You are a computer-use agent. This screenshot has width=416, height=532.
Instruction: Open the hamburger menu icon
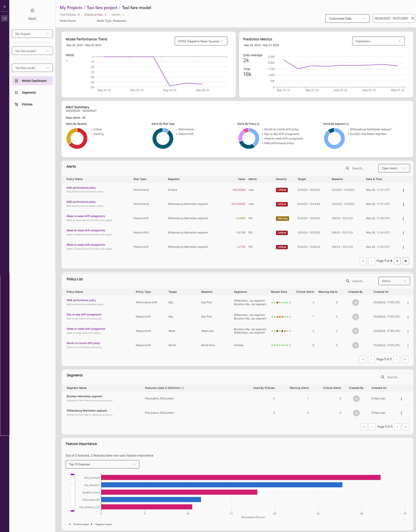coord(5,7)
